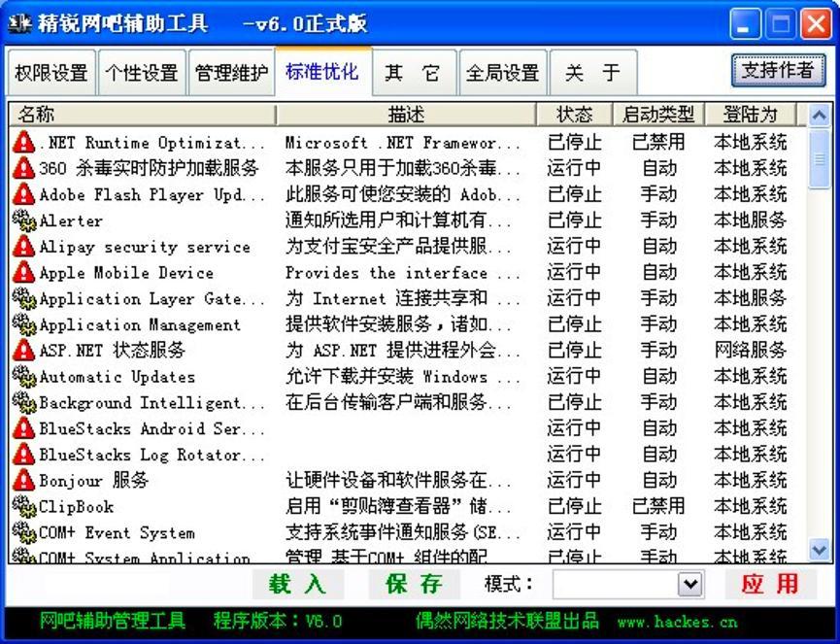The height and width of the screenshot is (644, 840).
Task: Sort by the 描述 column header
Action: click(406, 114)
